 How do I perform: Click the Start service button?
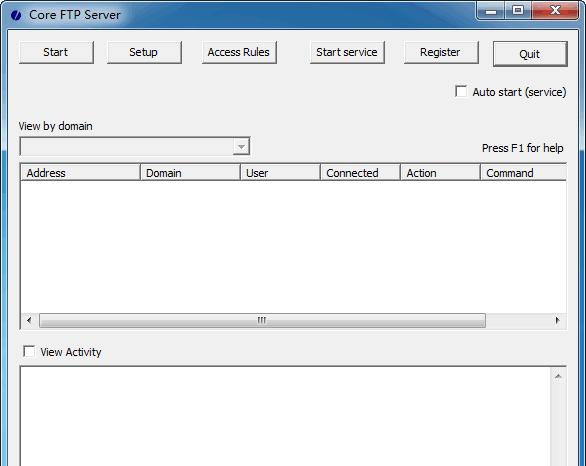coord(347,52)
